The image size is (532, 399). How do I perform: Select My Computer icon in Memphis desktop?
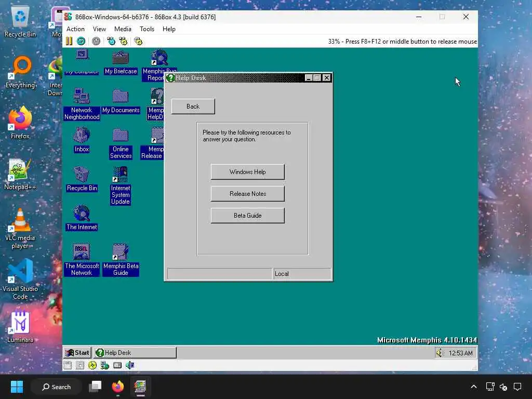coord(82,62)
